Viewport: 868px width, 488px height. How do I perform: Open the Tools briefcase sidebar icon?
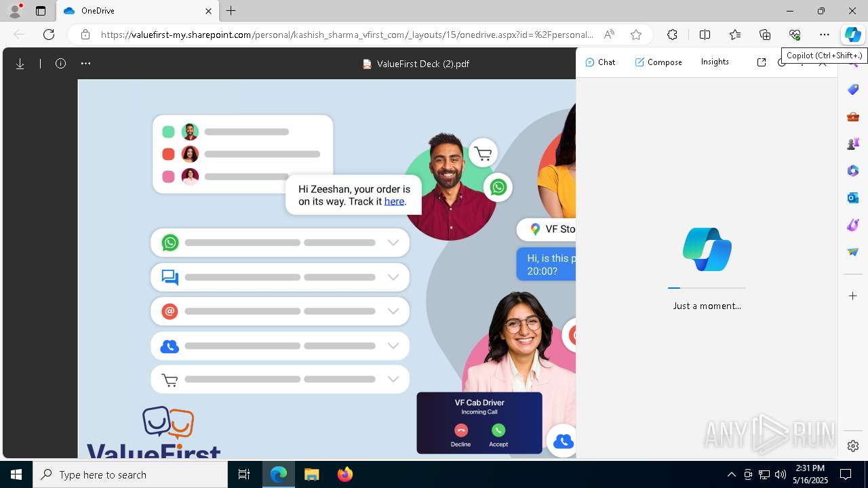(853, 117)
